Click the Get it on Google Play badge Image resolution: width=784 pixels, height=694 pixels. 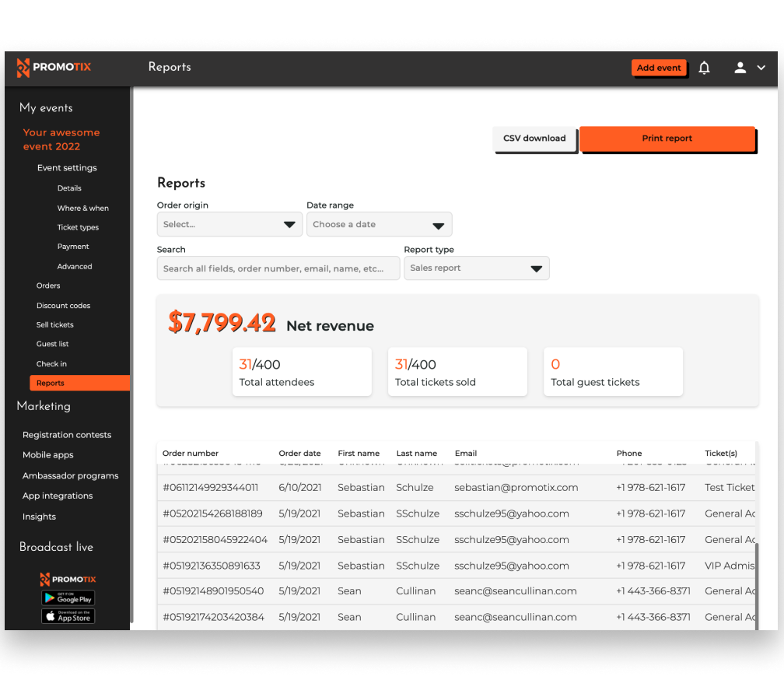click(x=68, y=598)
